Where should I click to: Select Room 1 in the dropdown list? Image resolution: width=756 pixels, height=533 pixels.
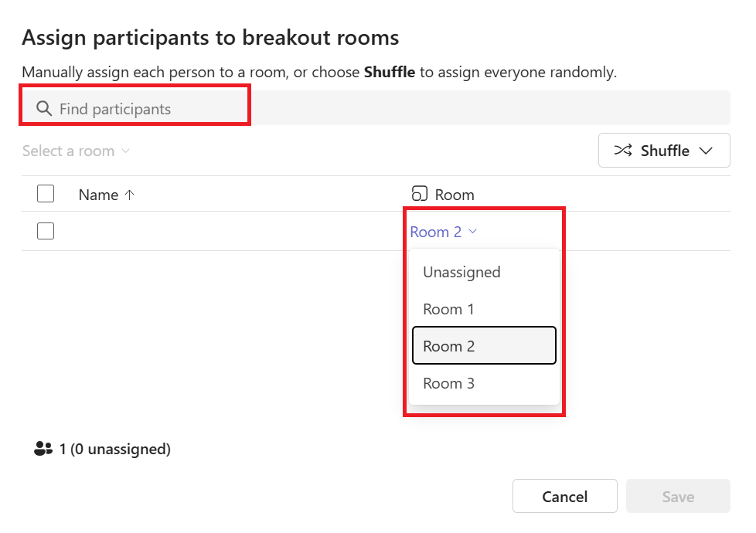[x=448, y=309]
